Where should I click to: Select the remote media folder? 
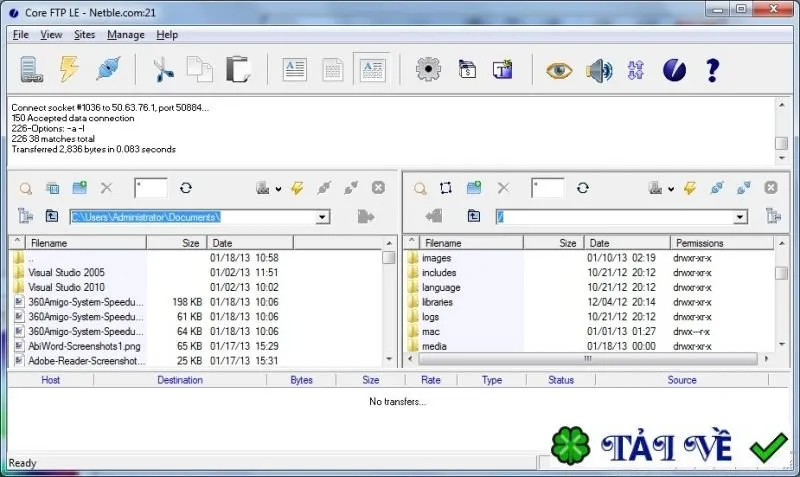point(434,346)
